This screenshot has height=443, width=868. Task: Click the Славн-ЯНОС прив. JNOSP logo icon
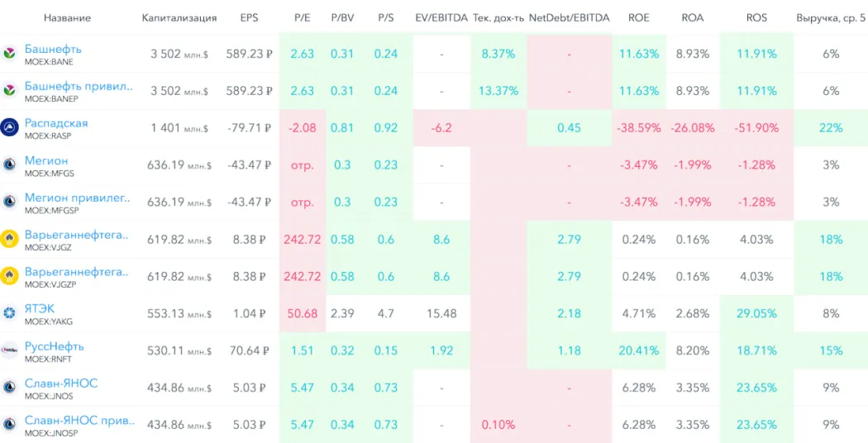coord(10,425)
